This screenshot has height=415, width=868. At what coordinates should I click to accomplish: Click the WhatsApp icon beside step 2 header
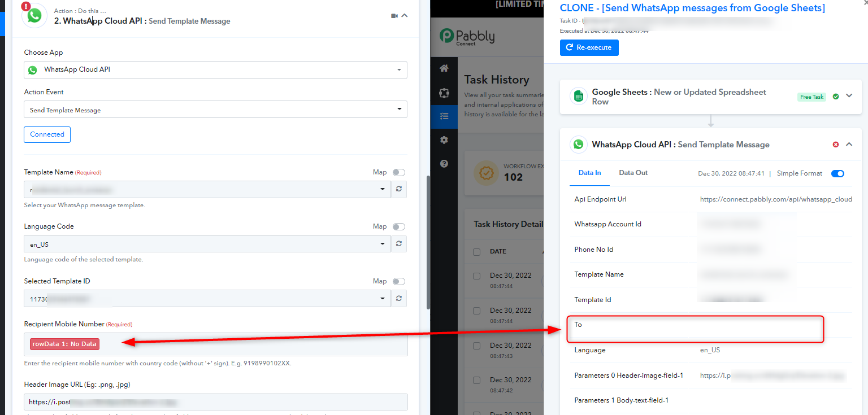34,15
